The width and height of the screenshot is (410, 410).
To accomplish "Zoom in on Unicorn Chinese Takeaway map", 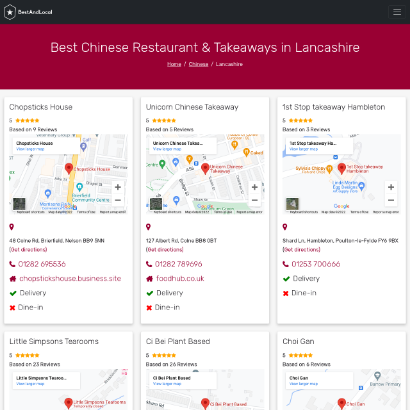I will 255,187.
